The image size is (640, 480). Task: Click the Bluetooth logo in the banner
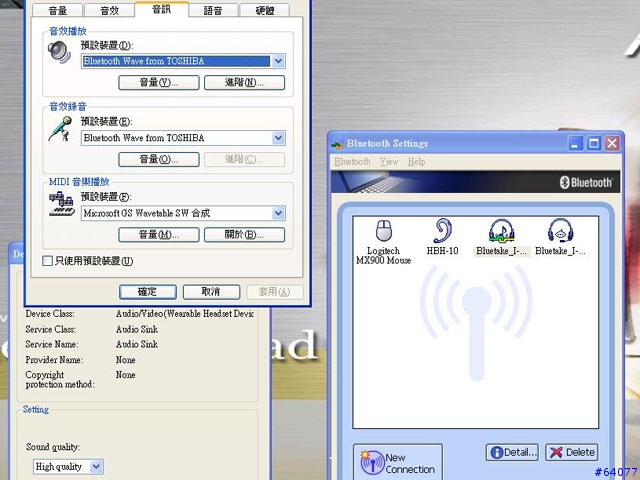click(x=586, y=182)
